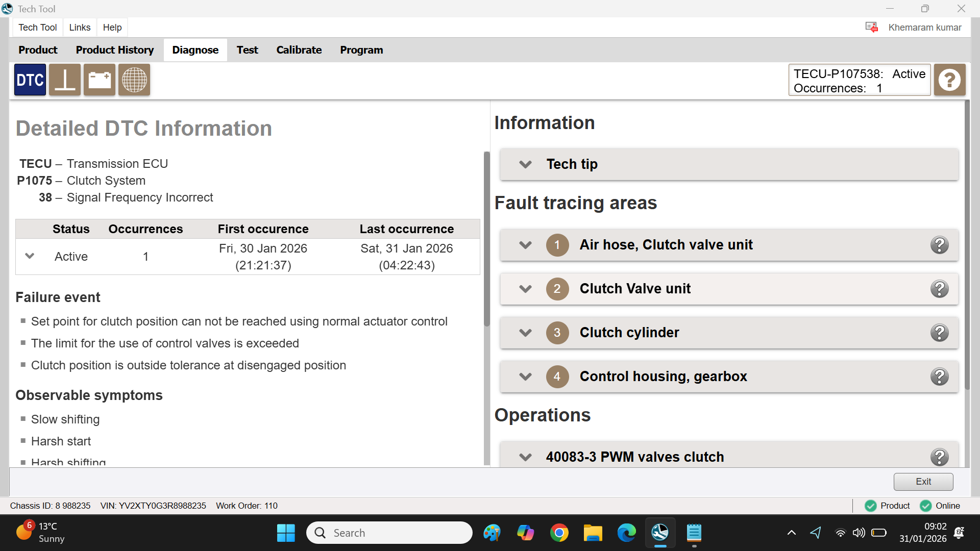Switch to the Product tab

tap(38, 50)
